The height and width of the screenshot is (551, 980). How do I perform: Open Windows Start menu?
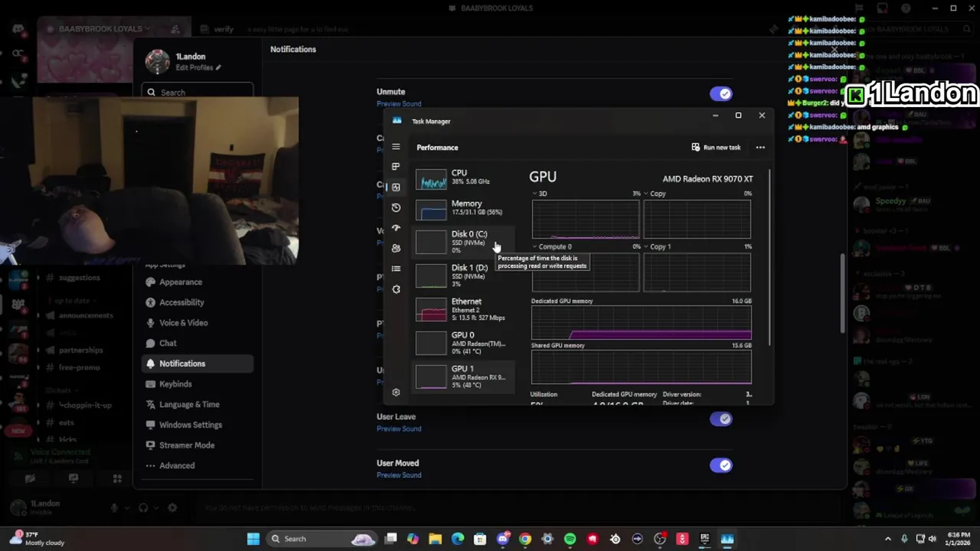pos(253,539)
